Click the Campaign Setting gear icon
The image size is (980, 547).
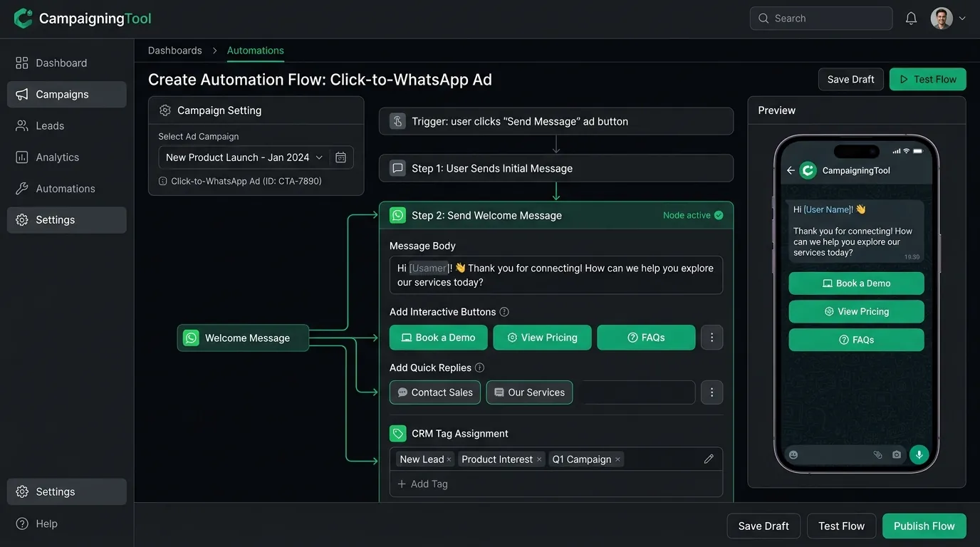point(165,110)
